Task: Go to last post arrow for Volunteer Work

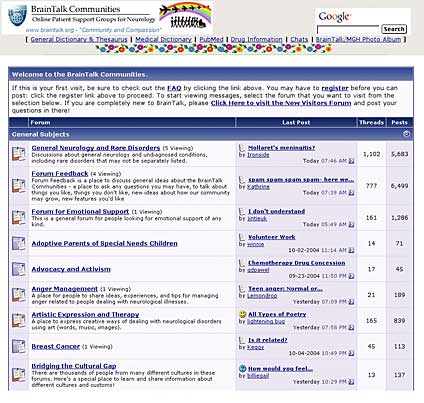Action: [351, 250]
